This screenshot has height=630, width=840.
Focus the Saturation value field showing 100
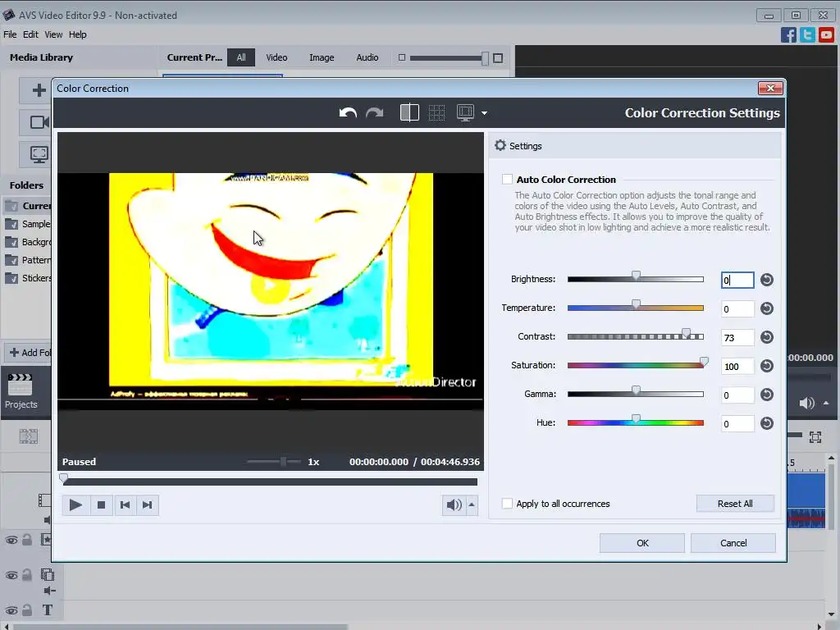pyautogui.click(x=737, y=367)
